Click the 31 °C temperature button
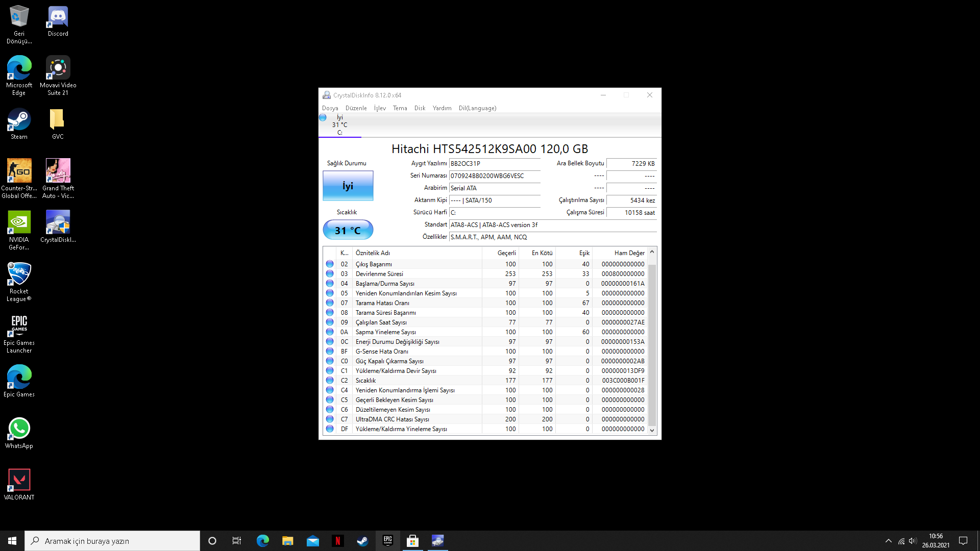This screenshot has width=980, height=551. pyautogui.click(x=348, y=230)
